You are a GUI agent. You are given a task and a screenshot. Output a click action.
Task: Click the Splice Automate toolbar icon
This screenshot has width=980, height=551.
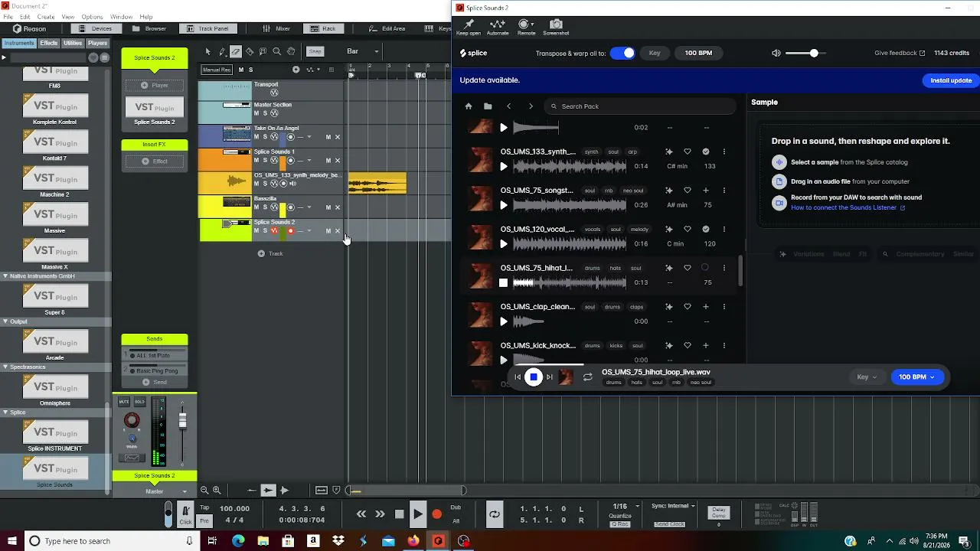[498, 28]
